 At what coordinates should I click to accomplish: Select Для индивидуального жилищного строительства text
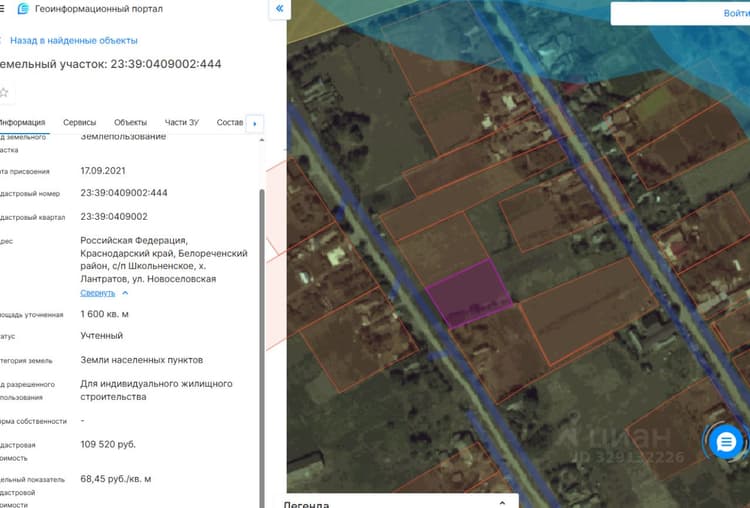(156, 390)
